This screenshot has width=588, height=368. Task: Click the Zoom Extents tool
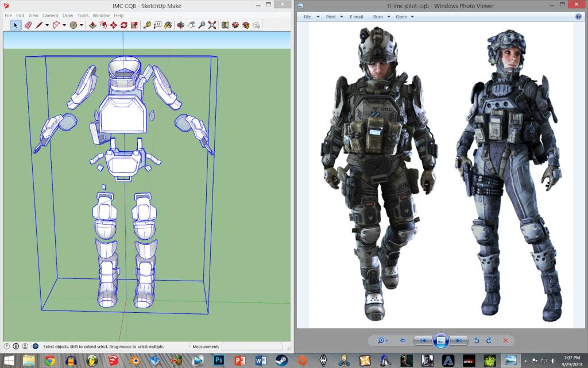click(212, 25)
